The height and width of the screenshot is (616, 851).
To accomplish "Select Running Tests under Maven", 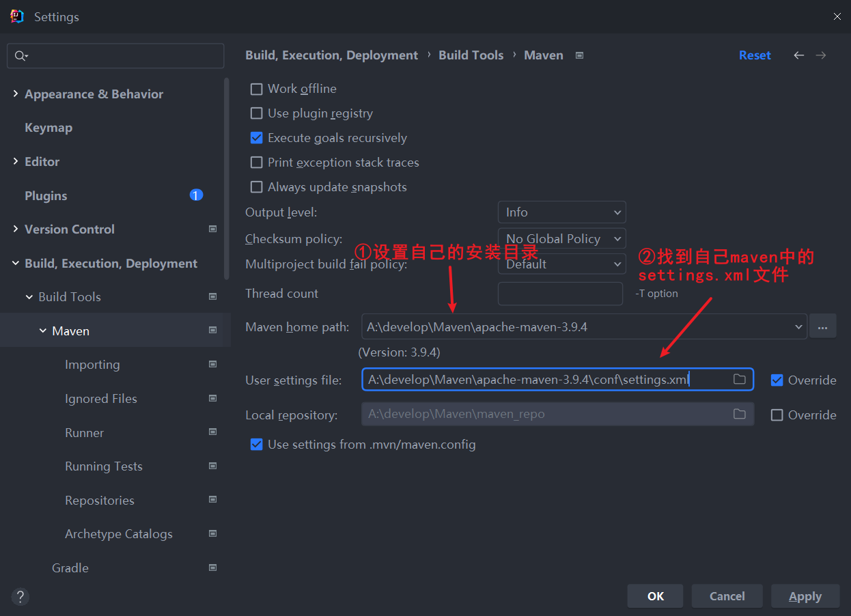I will (x=104, y=466).
